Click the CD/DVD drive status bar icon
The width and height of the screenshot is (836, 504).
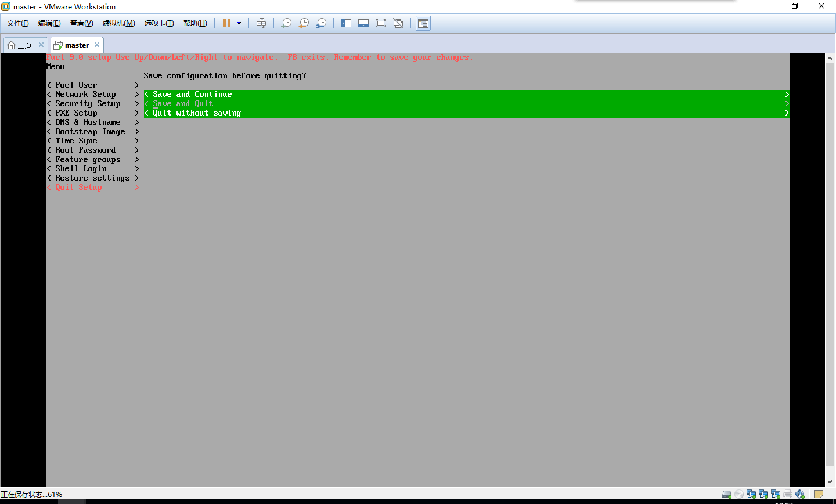click(x=739, y=494)
